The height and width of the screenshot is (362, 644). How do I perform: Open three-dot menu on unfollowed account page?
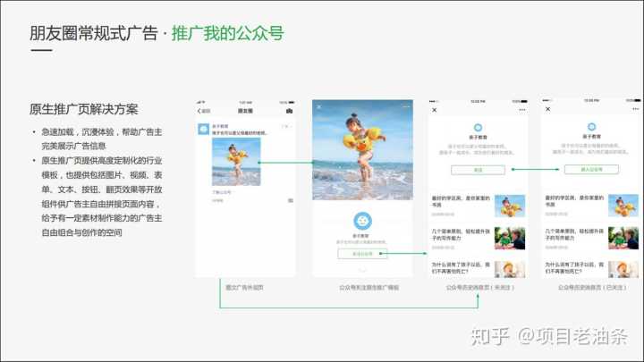[x=522, y=110]
